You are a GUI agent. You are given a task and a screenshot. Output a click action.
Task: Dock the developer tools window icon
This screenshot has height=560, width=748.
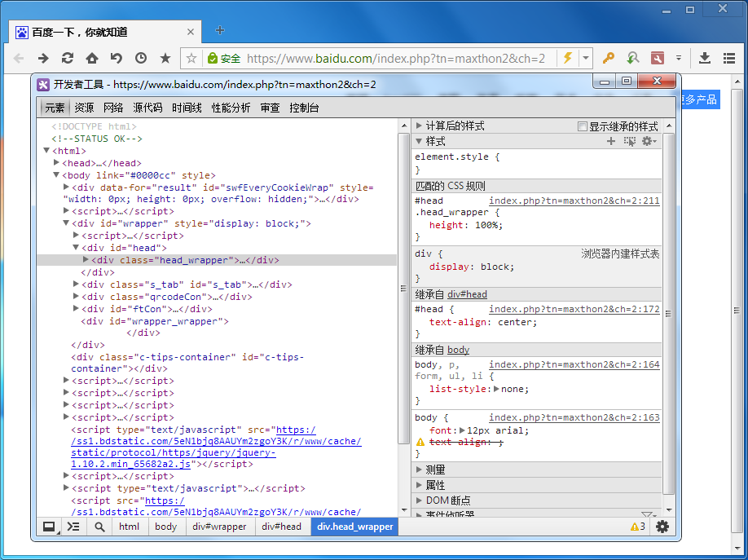49,527
